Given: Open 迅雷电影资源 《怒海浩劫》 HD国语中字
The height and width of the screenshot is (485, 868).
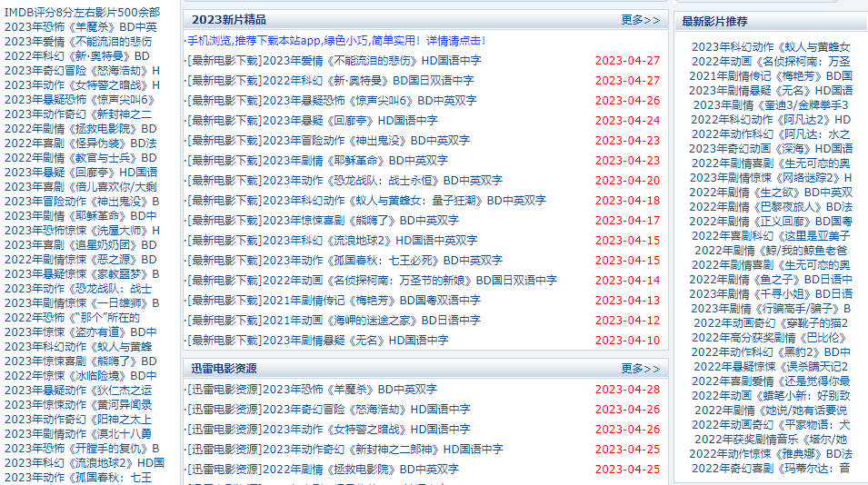Looking at the screenshot, I should coord(366,410).
